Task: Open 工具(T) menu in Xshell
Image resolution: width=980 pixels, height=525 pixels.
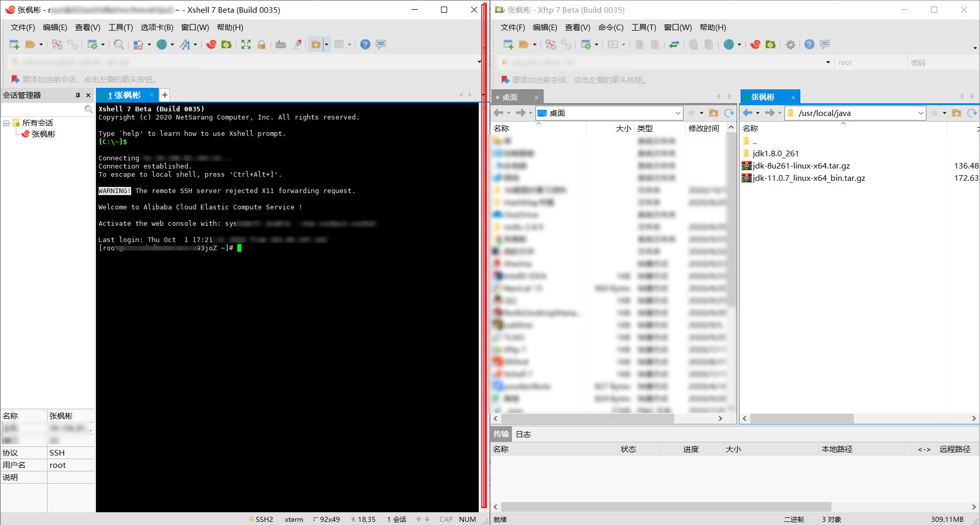Action: (120, 28)
